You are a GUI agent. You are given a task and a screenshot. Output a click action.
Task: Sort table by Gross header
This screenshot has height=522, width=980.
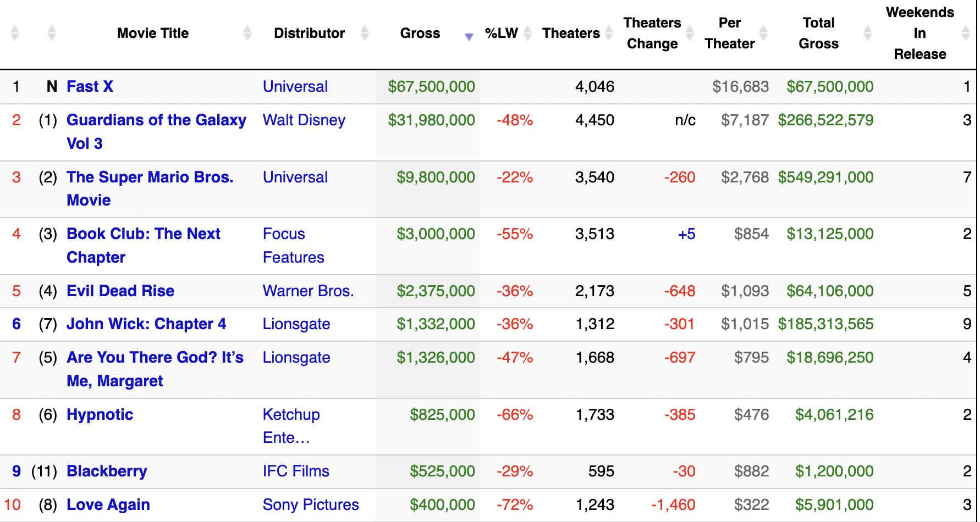tap(420, 34)
